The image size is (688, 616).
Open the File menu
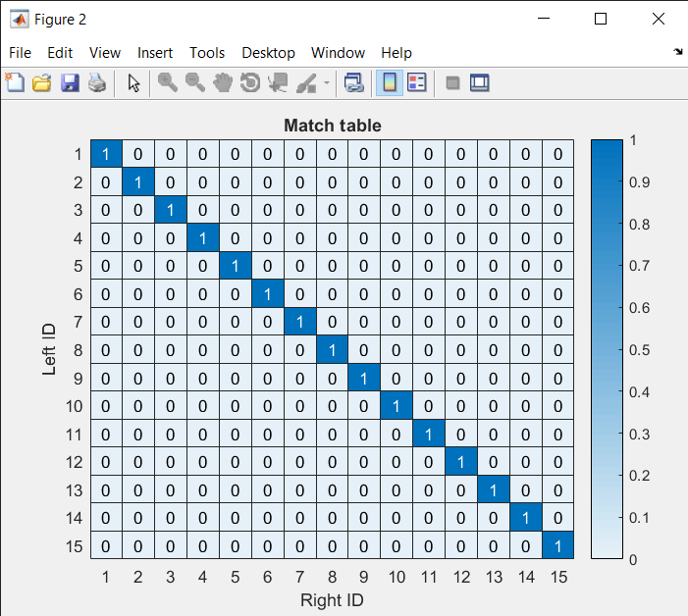click(21, 53)
